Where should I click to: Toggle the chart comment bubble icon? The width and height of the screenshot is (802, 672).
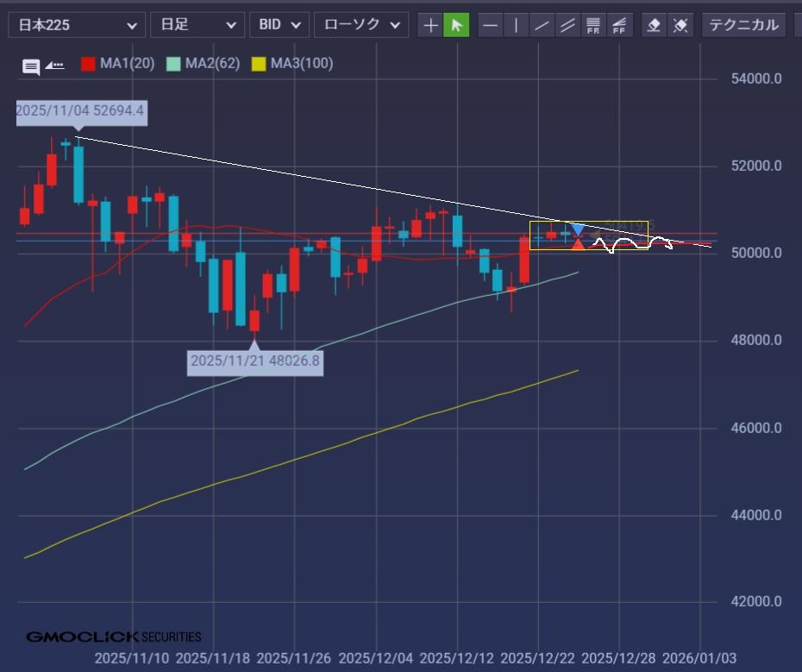(31, 66)
